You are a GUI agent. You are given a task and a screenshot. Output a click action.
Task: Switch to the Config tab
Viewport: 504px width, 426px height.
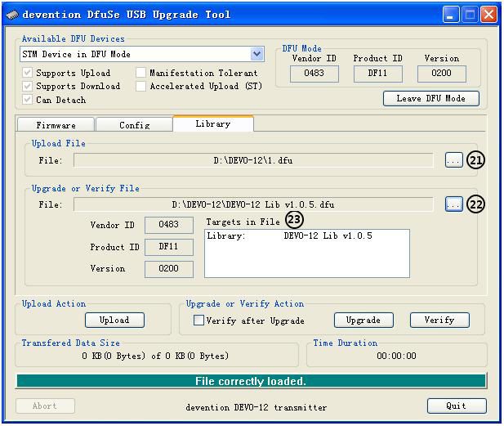(x=134, y=124)
